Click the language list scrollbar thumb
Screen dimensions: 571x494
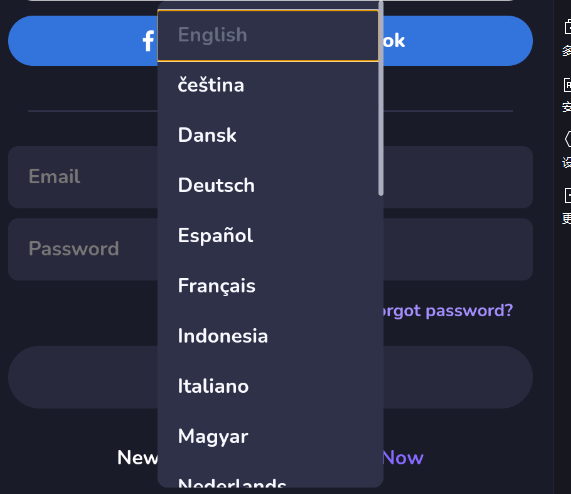[381, 98]
